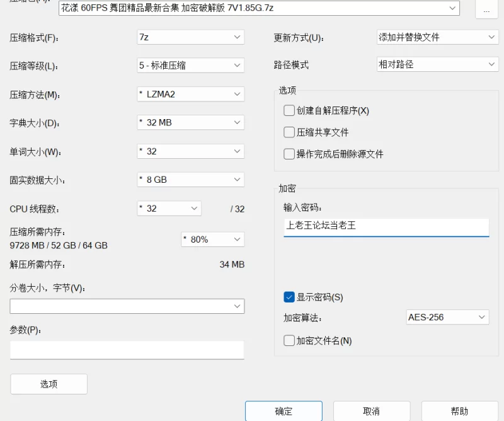The image size is (504, 421).
Task: Open the archive name dropdown
Action: tap(259, 8)
